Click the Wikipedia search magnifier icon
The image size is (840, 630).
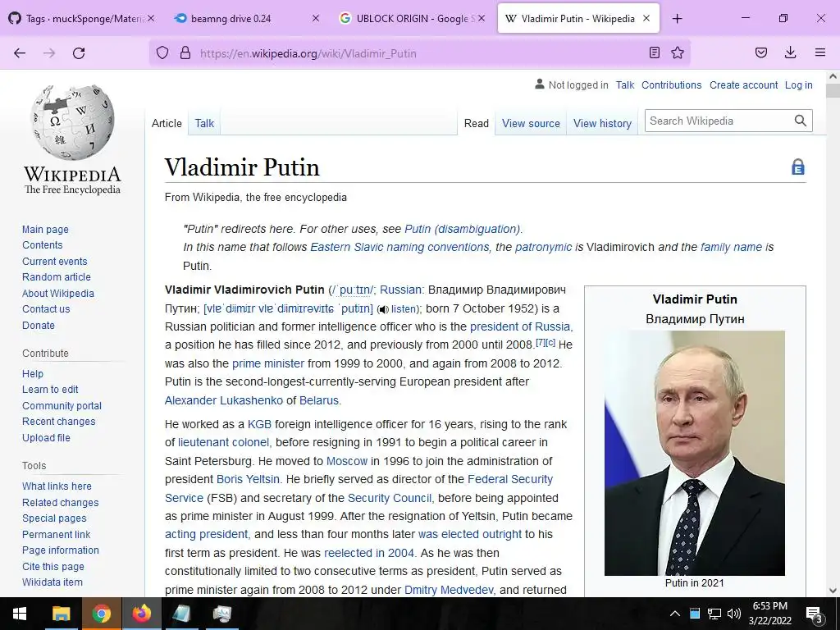[x=801, y=121]
